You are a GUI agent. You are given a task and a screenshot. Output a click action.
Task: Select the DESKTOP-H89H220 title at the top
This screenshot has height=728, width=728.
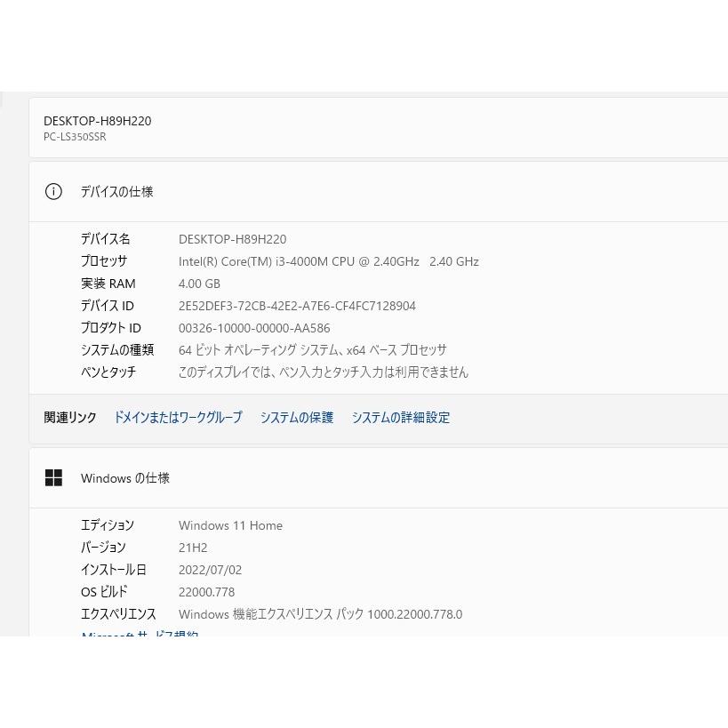pos(97,121)
